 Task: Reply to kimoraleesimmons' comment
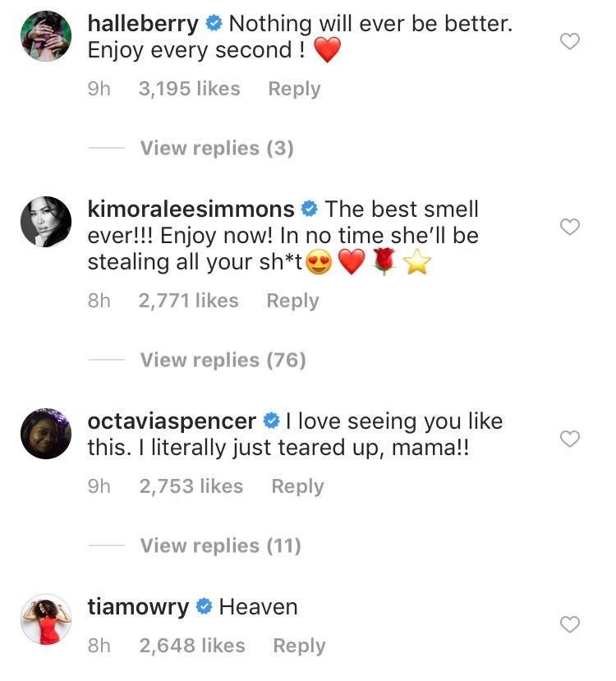click(x=292, y=301)
